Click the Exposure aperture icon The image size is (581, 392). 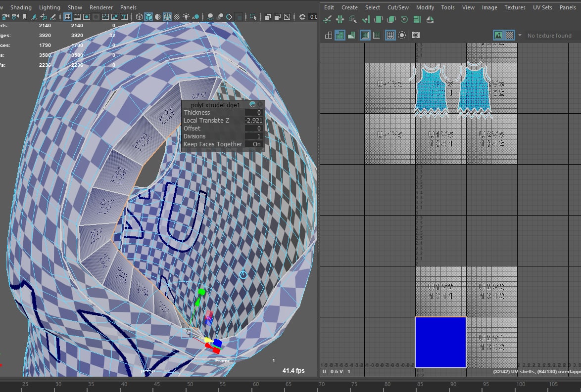(302, 17)
